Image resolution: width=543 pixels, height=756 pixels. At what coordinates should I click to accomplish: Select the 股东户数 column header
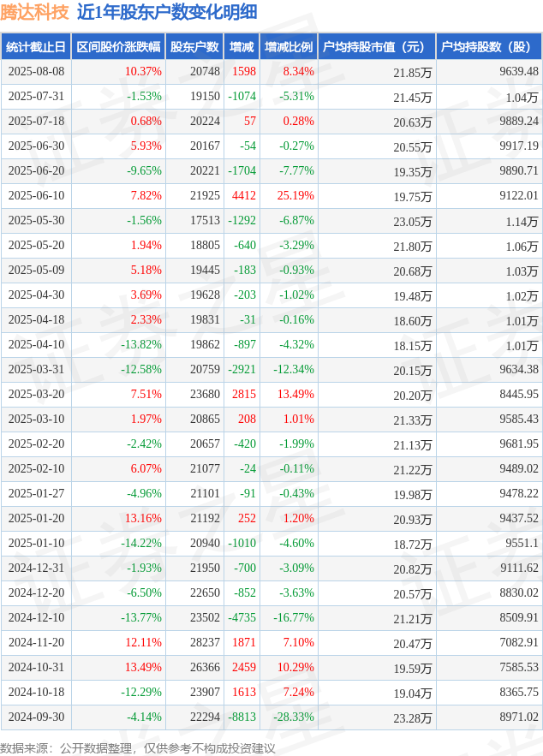click(x=194, y=47)
